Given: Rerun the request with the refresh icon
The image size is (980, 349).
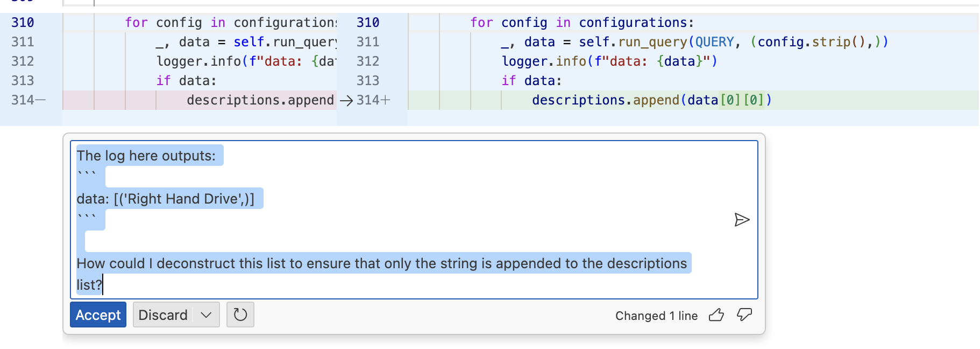Looking at the screenshot, I should pos(240,315).
